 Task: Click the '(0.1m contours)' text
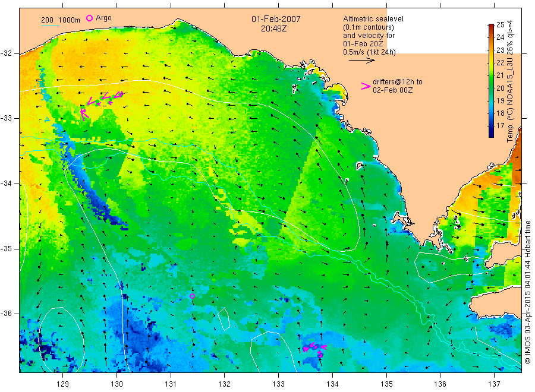pos(369,27)
